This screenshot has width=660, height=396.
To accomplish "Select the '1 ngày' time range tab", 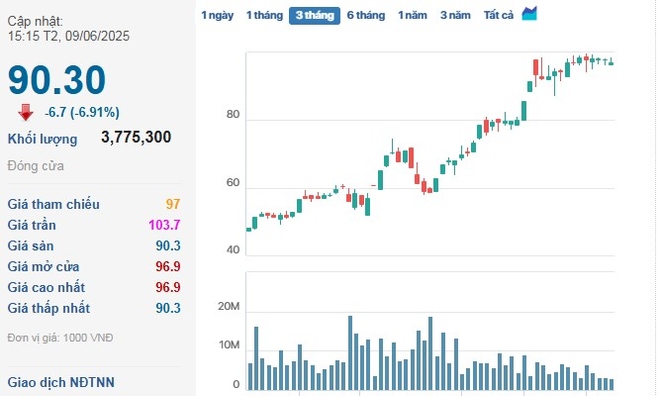I will coord(217,15).
